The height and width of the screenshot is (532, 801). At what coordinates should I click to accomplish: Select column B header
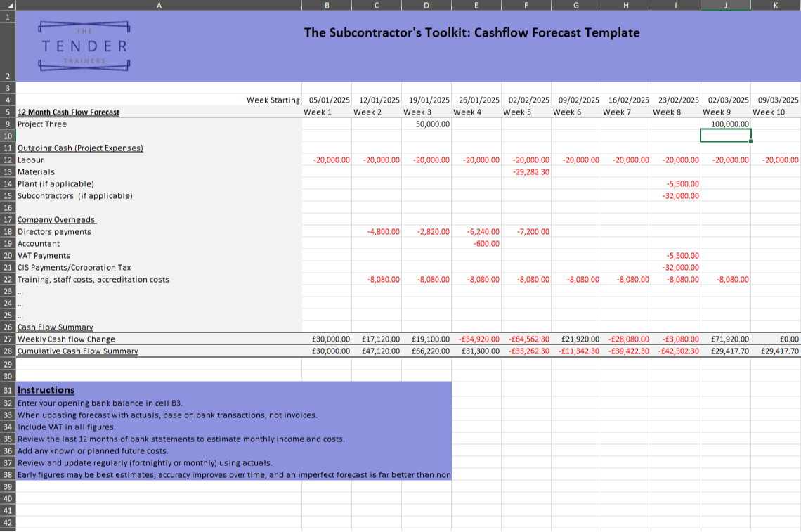tap(326, 5)
